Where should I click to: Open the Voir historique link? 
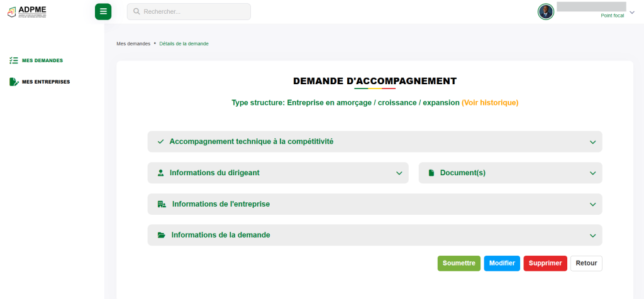tap(490, 102)
